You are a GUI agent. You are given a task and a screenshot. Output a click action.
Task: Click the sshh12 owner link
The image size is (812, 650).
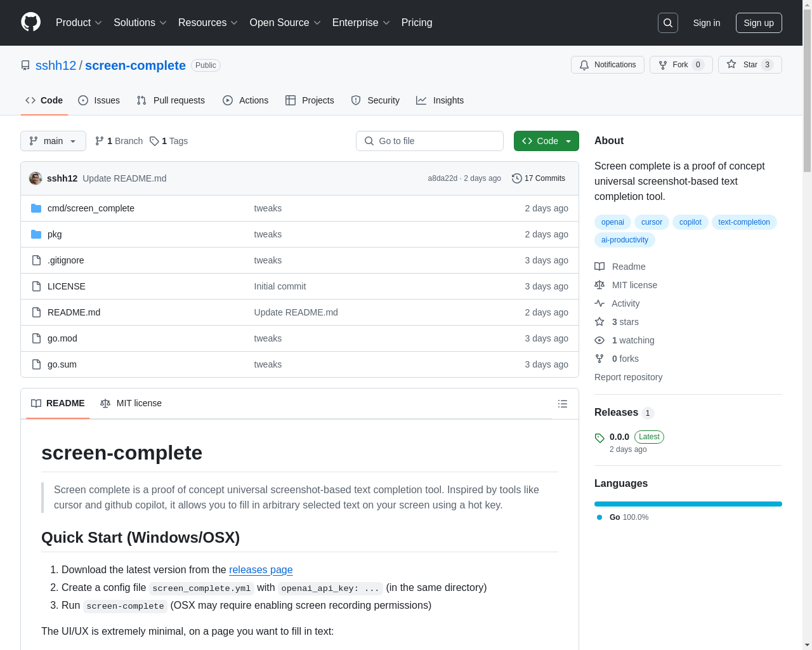point(56,65)
